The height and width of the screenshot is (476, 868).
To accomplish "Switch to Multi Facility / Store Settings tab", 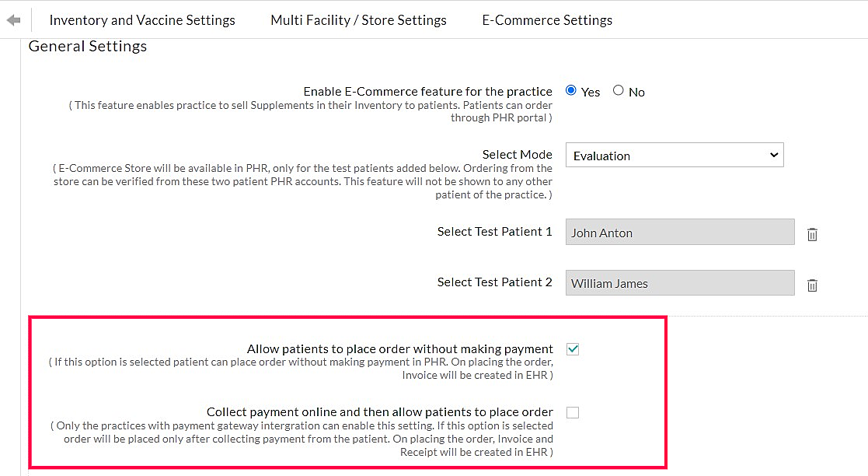I will [358, 20].
